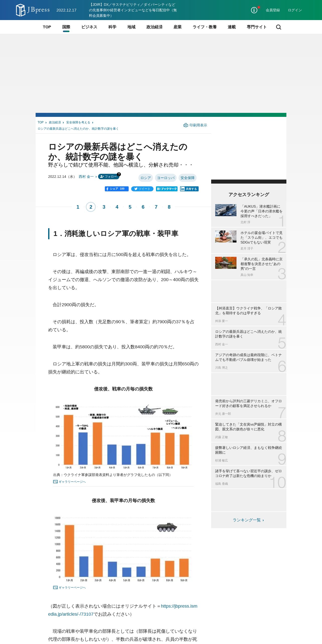Open the search magnifier icon
Screen dimensions: 322x644
coord(278,27)
